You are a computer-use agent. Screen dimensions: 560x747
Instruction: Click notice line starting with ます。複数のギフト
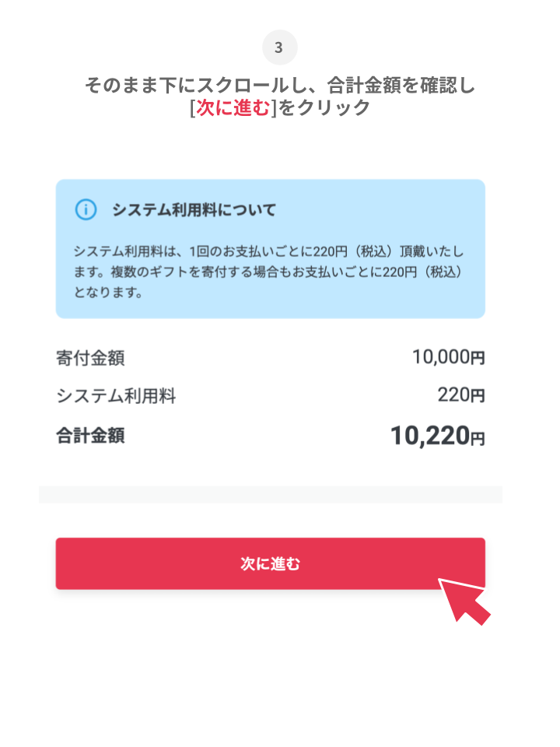268,273
